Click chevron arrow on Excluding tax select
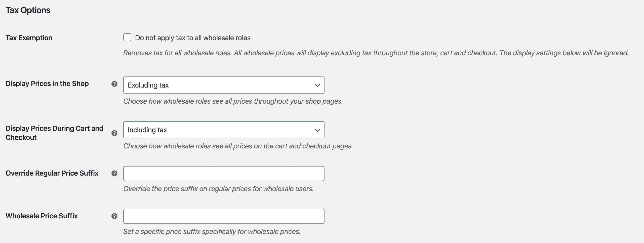This screenshot has width=644, height=243. 317,85
